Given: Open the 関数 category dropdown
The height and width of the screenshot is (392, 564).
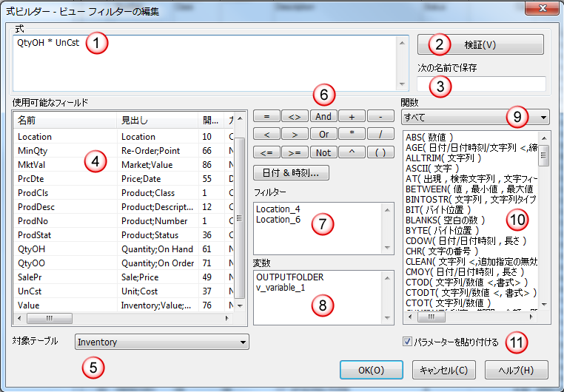Looking at the screenshot, I should (543, 118).
